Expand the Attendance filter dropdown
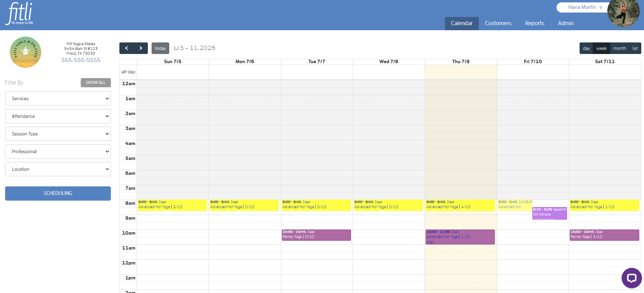 (58, 116)
